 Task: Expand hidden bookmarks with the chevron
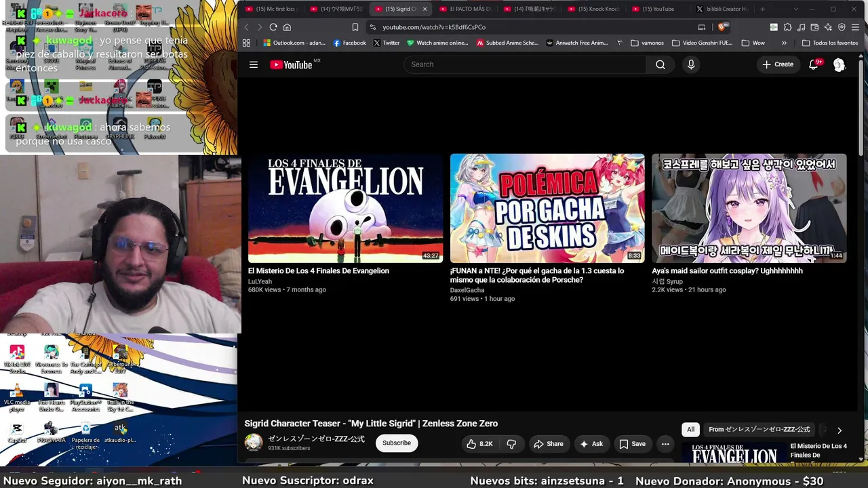coord(785,43)
